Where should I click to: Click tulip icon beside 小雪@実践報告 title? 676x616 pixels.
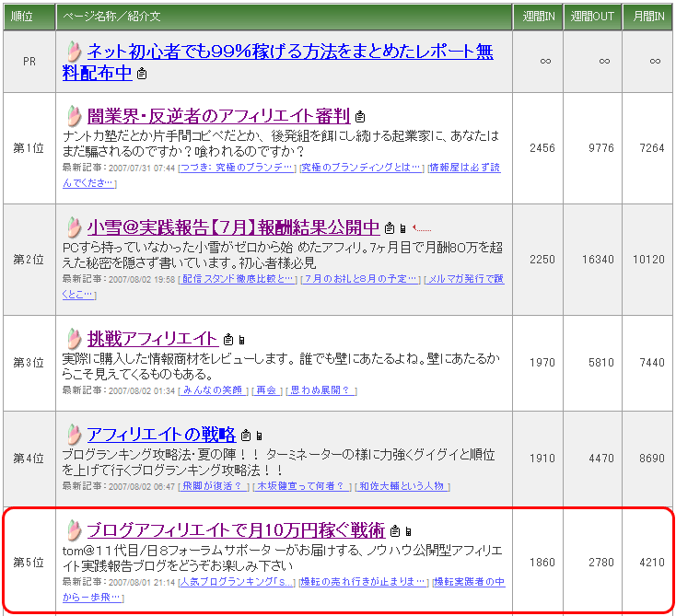pos(75,227)
